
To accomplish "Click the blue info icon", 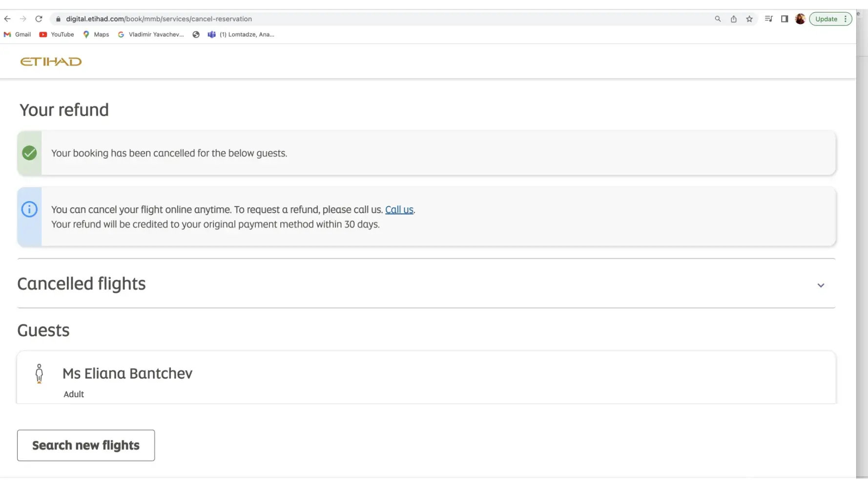I will point(29,209).
